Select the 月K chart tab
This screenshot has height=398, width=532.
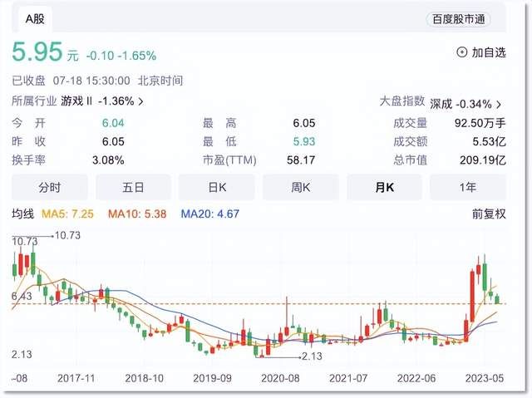(x=383, y=188)
